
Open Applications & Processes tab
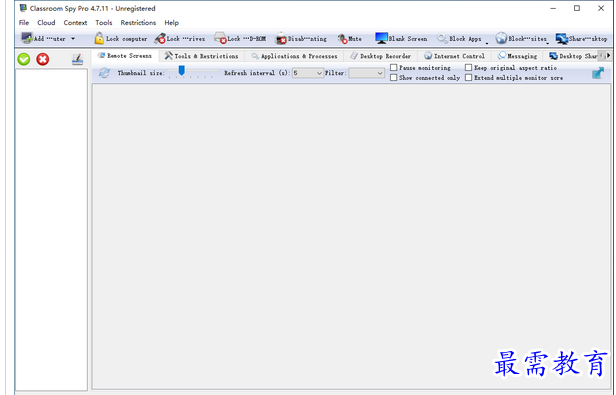pos(294,56)
